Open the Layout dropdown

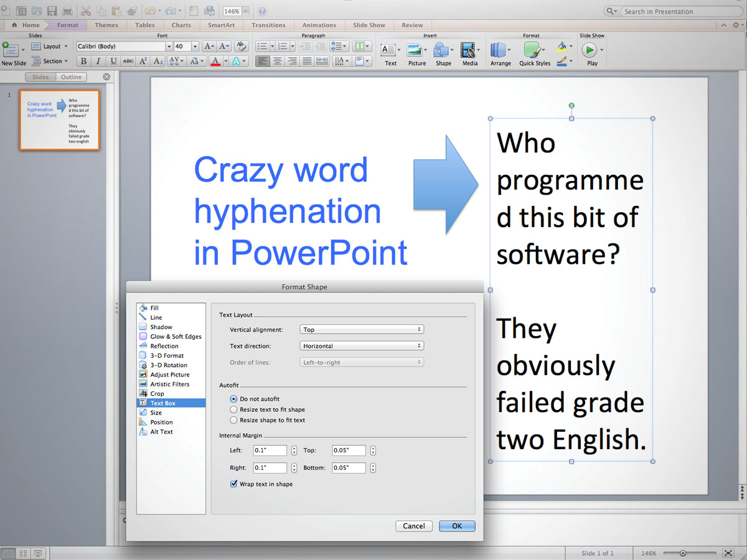[x=49, y=47]
